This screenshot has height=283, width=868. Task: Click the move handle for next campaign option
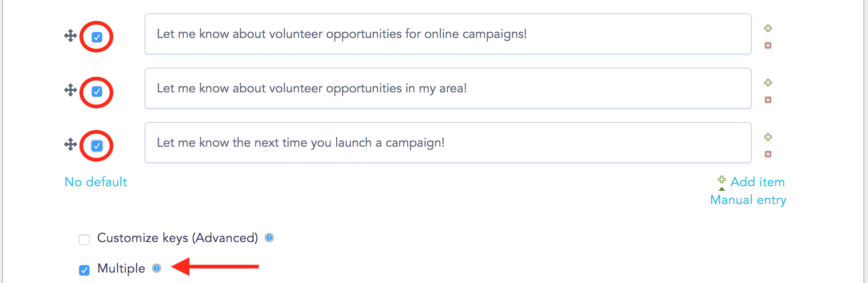click(x=70, y=144)
